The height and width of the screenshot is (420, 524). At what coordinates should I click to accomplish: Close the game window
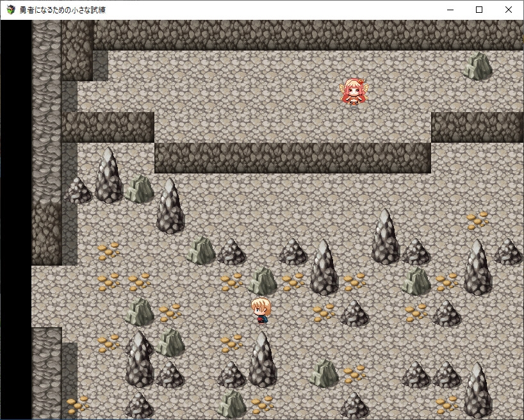[x=509, y=10]
